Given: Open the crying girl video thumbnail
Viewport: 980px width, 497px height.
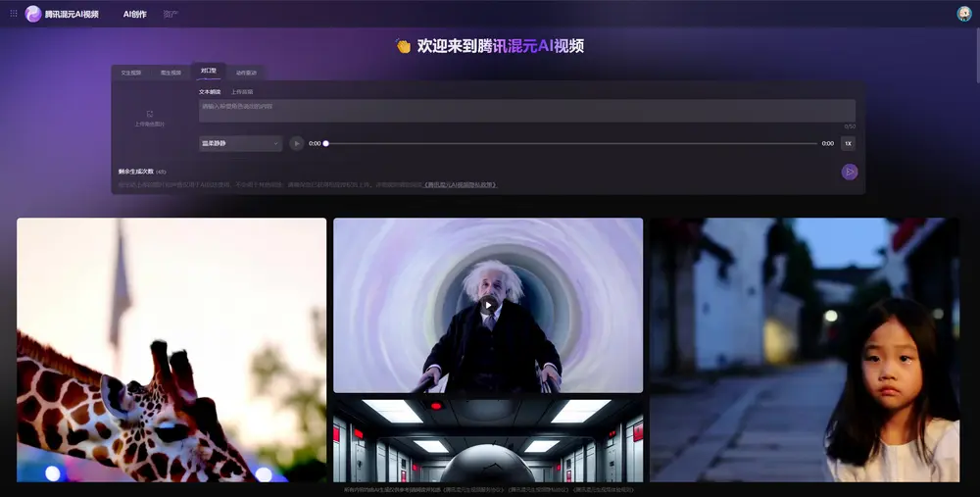Looking at the screenshot, I should pos(805,350).
